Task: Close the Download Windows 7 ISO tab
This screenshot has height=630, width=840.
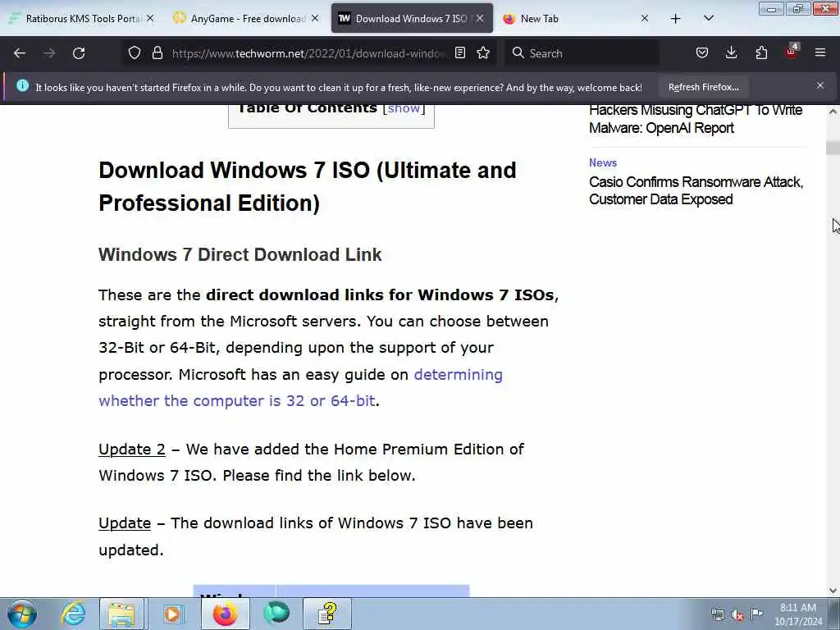Action: 480,18
